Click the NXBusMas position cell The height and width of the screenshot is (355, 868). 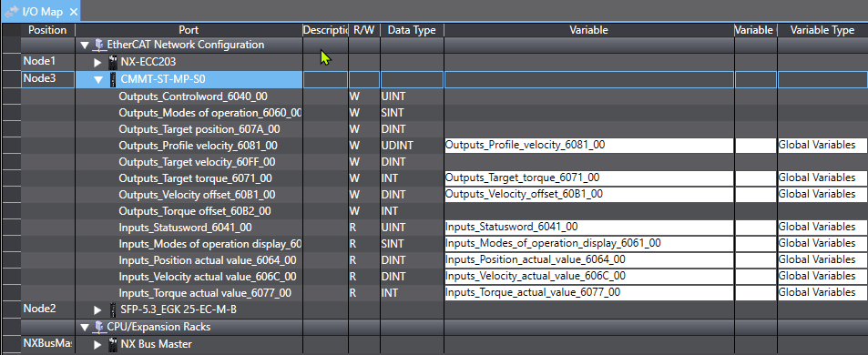[x=47, y=344]
